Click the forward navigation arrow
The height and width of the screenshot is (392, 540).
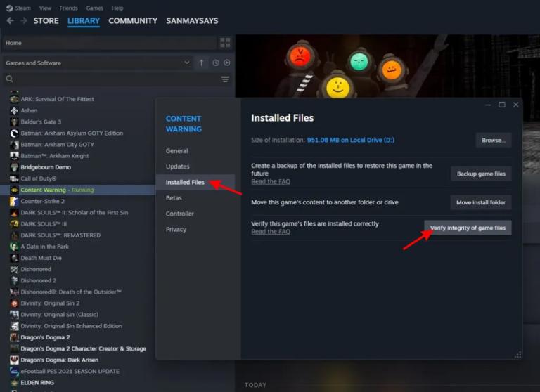[23, 21]
